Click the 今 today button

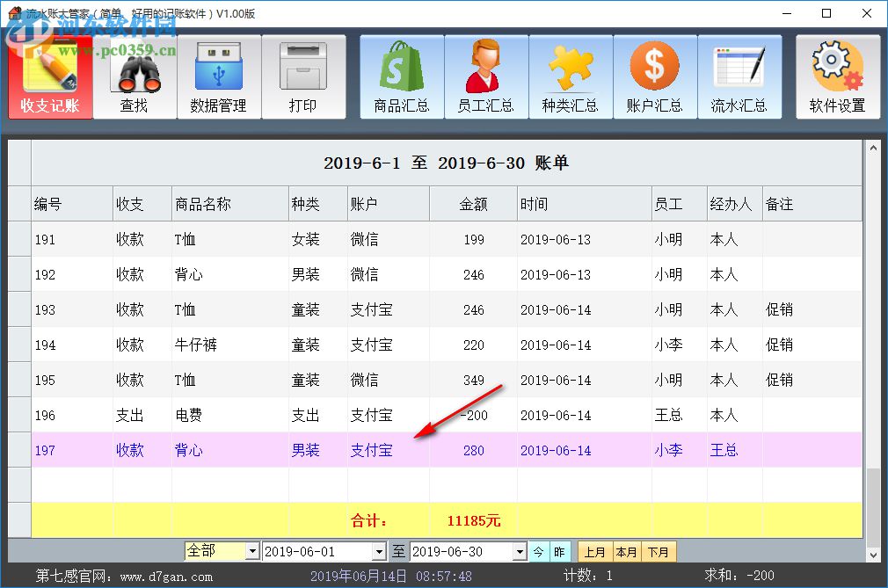pos(540,551)
